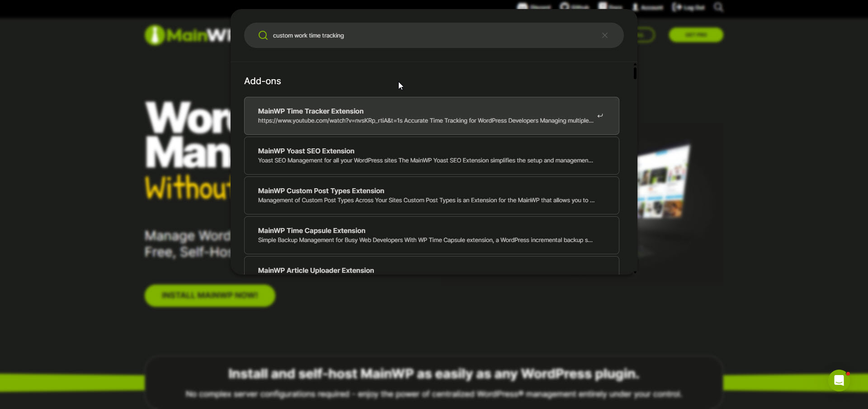
Task: Click the scrollbar up arrow in results
Action: pyautogui.click(x=635, y=64)
